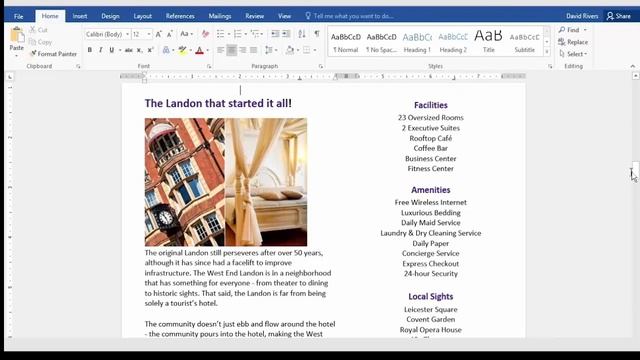
Task: Expand the font color dropdown arrow
Action: (208, 50)
